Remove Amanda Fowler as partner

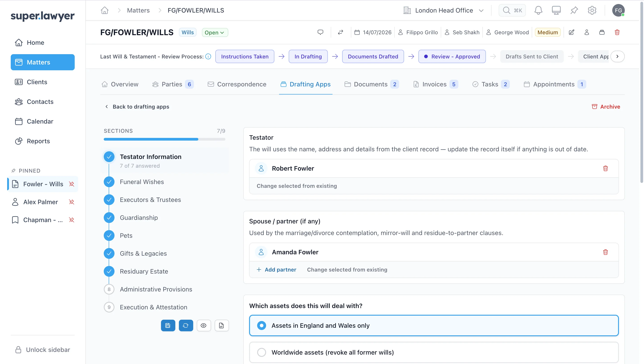coord(605,252)
